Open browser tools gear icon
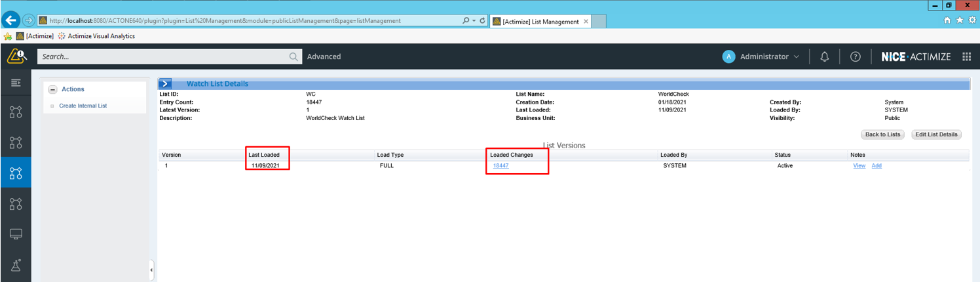The image size is (980, 284). point(971,21)
